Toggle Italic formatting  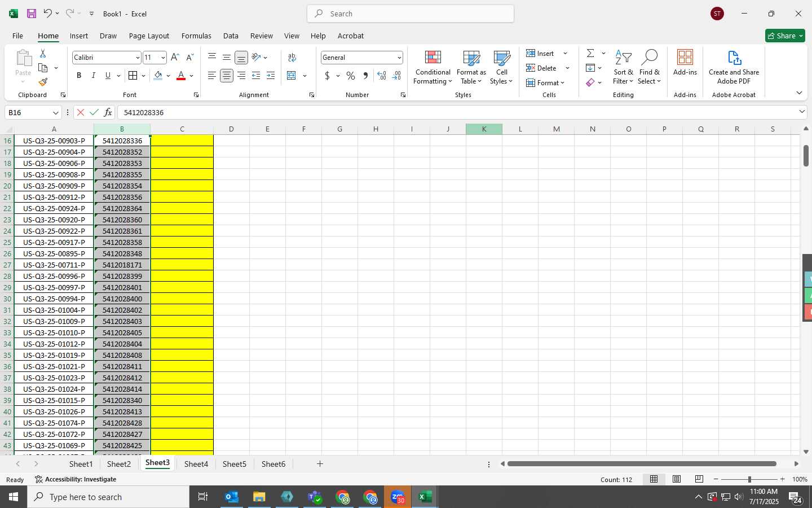click(x=94, y=76)
